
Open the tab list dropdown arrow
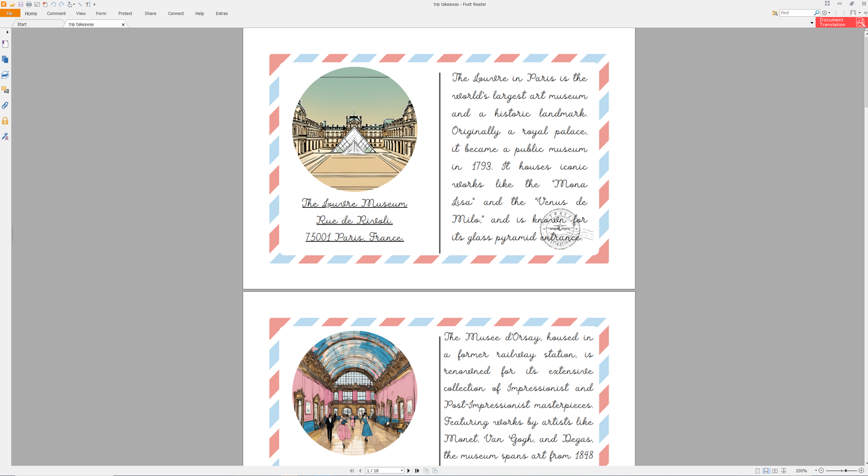click(x=812, y=23)
